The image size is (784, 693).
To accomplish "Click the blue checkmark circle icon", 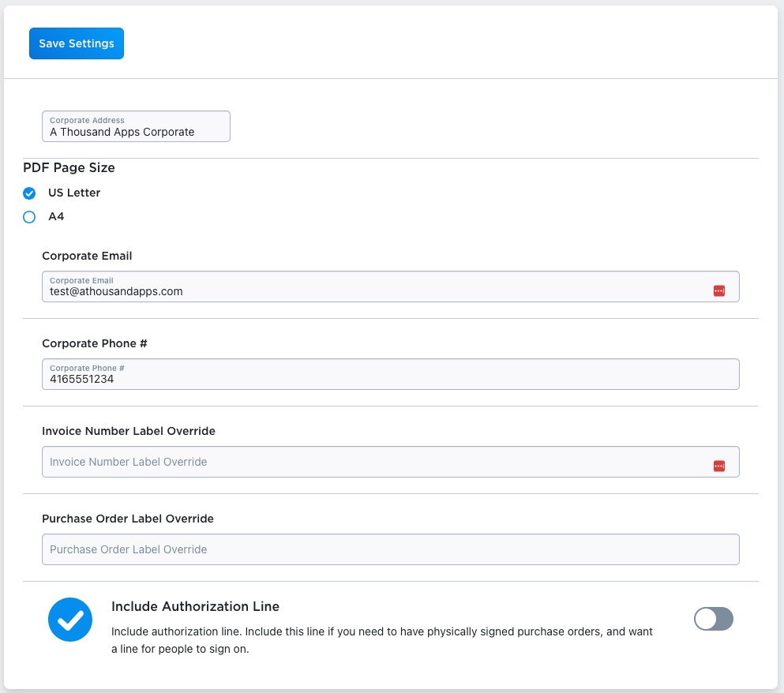I will pos(70,620).
